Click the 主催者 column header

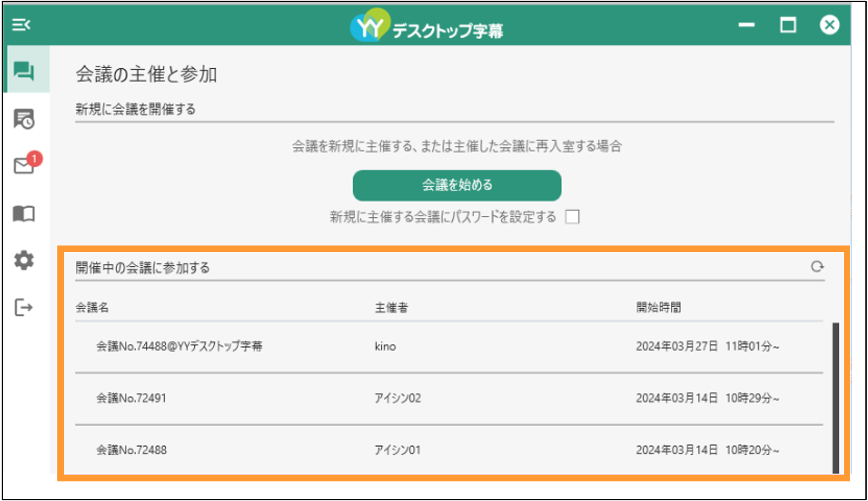click(x=391, y=307)
